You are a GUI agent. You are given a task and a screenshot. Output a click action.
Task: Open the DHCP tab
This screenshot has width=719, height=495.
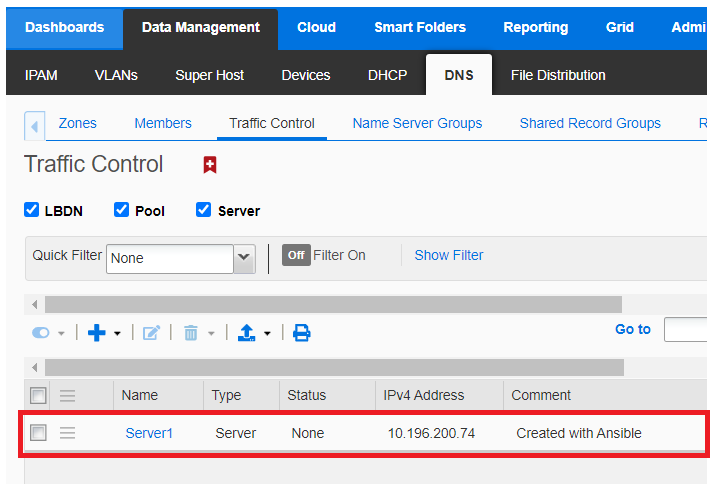[387, 75]
